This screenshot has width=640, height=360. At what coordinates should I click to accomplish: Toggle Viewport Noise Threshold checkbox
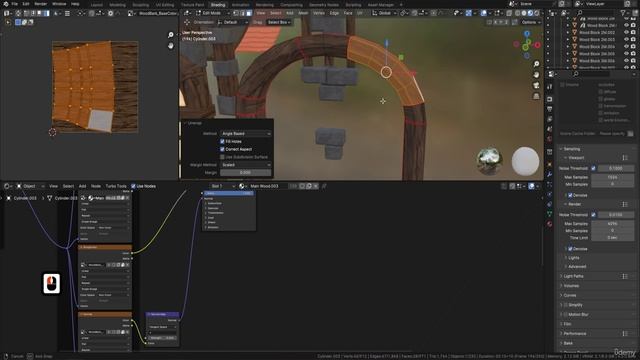[593, 168]
